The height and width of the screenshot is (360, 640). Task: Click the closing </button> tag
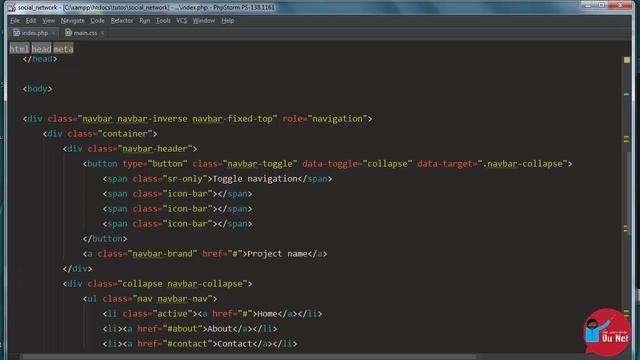click(x=105, y=239)
